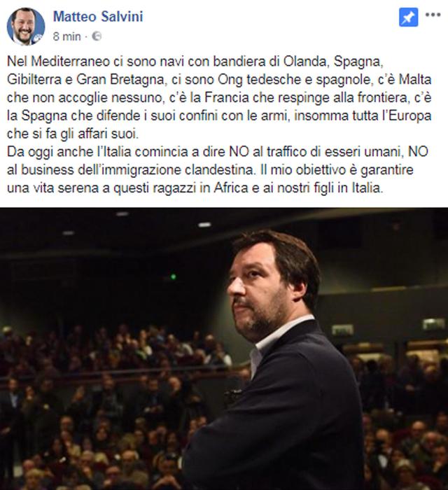Open the attached photo of the man on stage
This screenshot has width=448, height=490.
pos(224,349)
